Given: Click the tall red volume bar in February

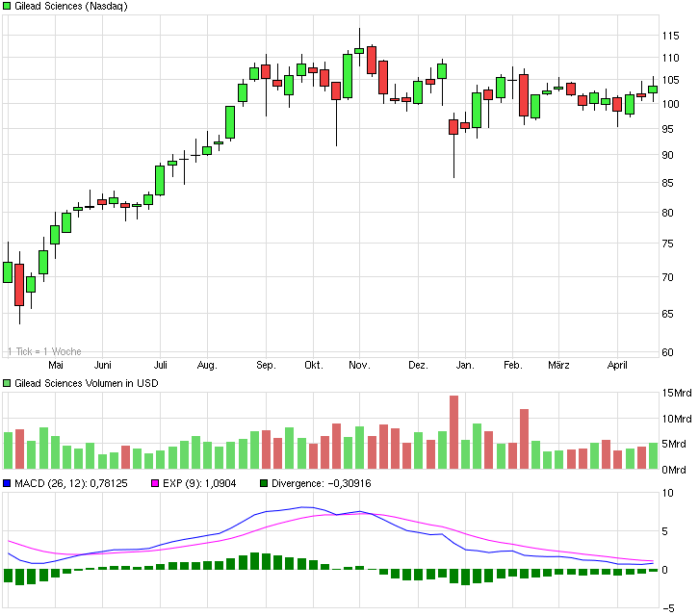Looking at the screenshot, I should [524, 439].
